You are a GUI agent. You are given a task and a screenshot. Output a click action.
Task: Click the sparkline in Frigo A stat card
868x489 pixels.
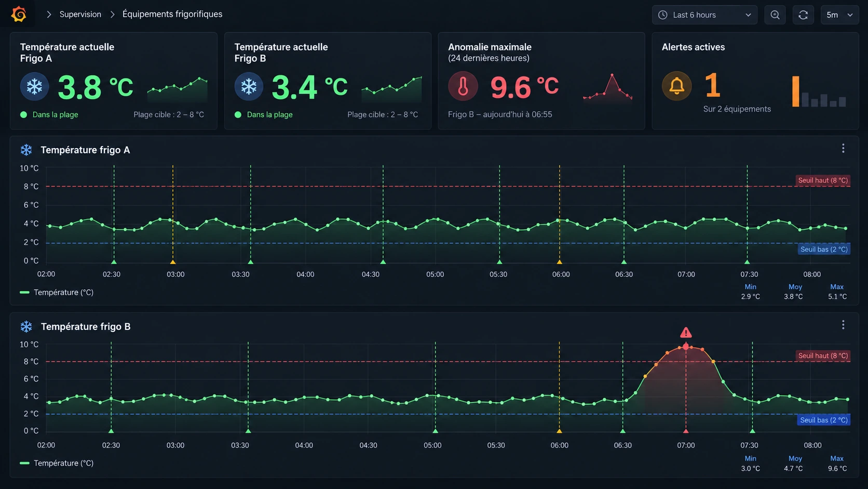[x=178, y=89]
